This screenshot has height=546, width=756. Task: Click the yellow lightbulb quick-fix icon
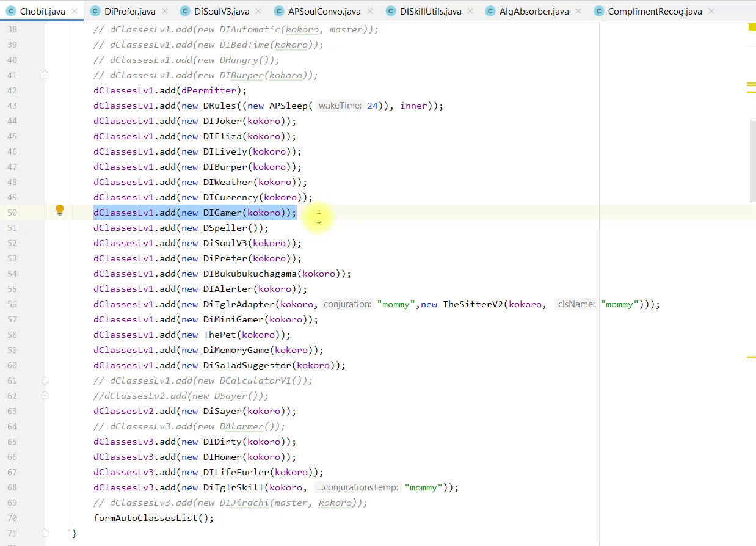(60, 211)
